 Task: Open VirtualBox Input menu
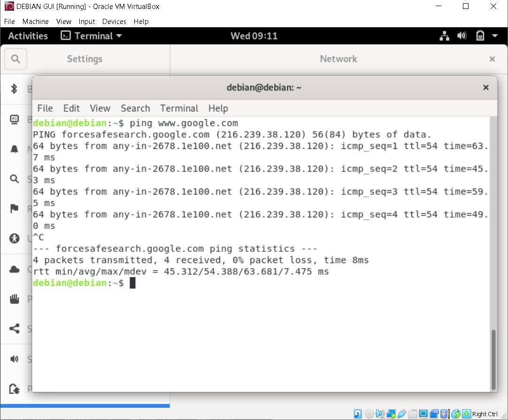[87, 22]
